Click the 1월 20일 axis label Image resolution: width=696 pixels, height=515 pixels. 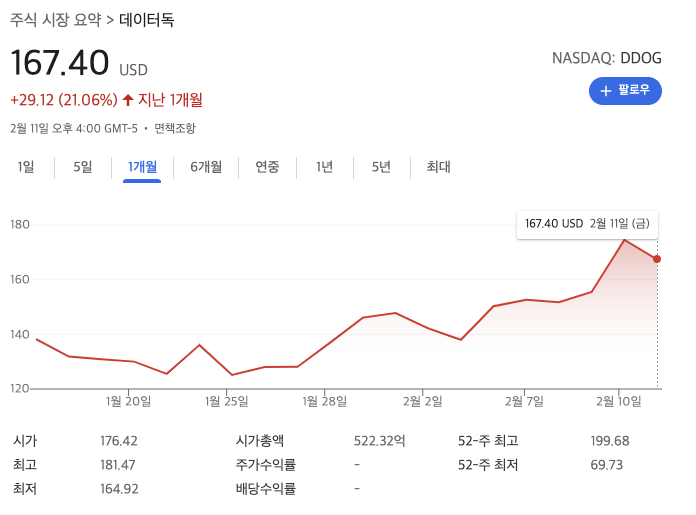pos(128,401)
